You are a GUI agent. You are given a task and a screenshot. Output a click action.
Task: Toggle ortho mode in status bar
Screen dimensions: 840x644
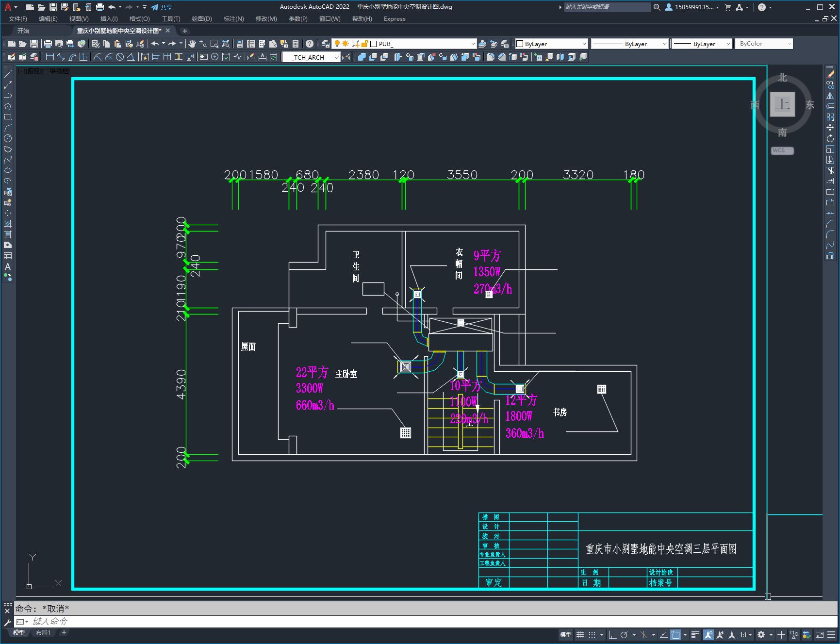click(612, 634)
